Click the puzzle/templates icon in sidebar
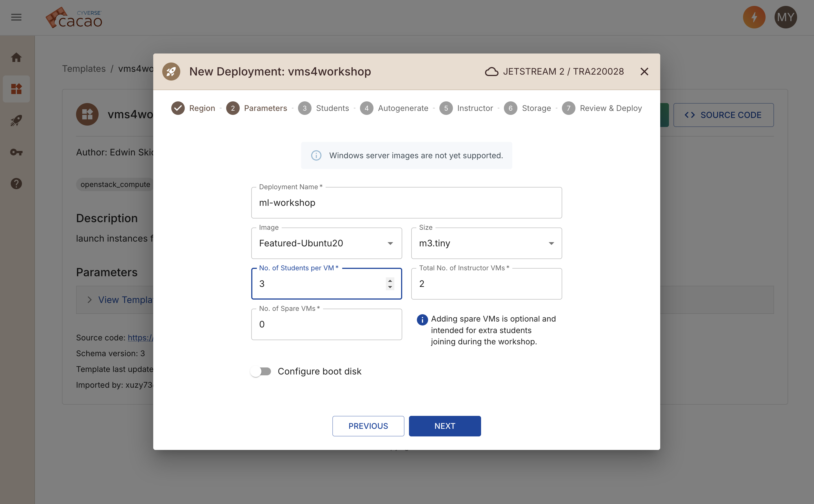This screenshot has height=504, width=814. click(x=16, y=88)
